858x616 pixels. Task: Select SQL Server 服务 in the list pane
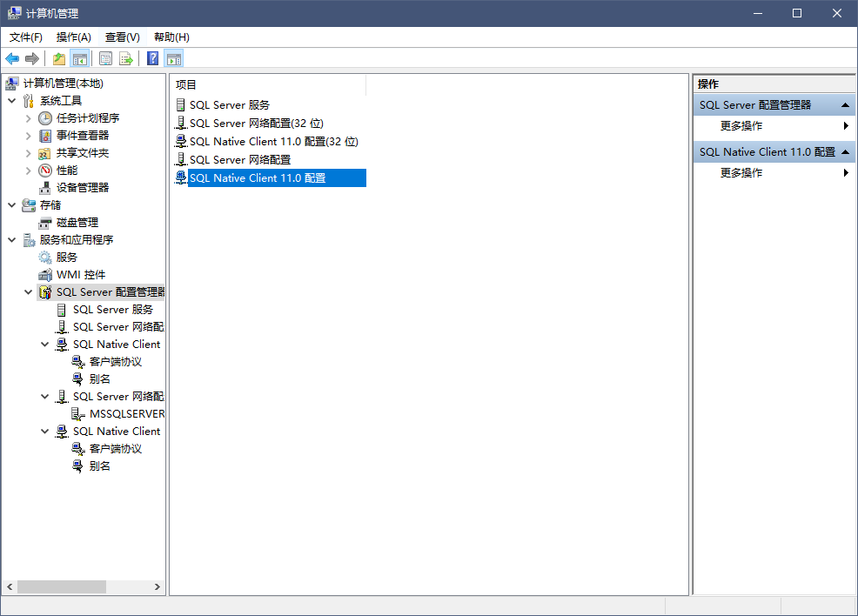(x=229, y=105)
